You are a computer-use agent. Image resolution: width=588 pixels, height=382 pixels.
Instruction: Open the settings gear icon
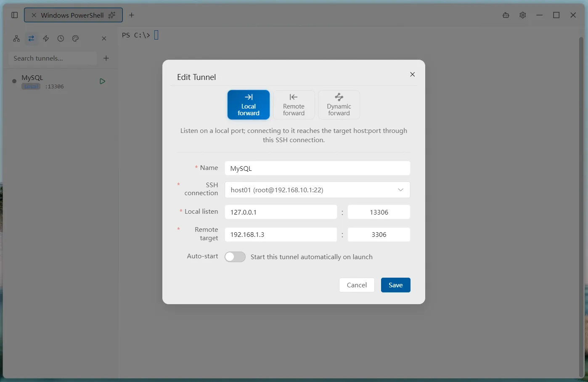coord(522,15)
